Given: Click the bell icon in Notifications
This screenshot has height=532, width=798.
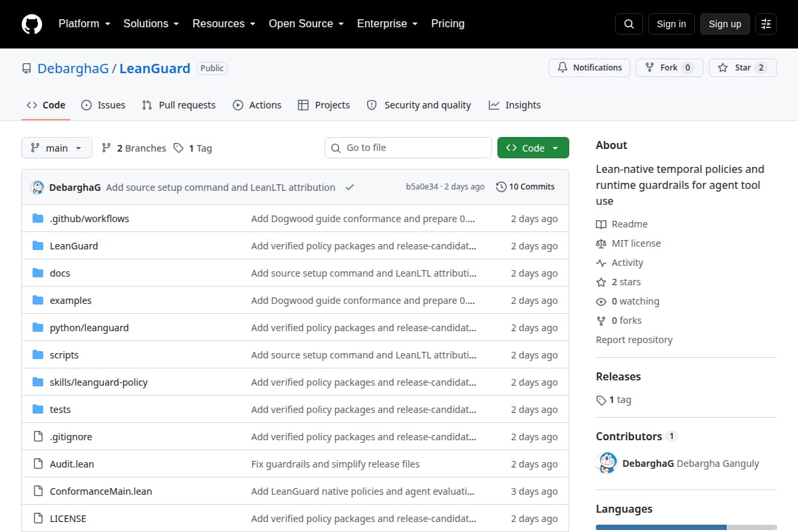Looking at the screenshot, I should [x=563, y=68].
